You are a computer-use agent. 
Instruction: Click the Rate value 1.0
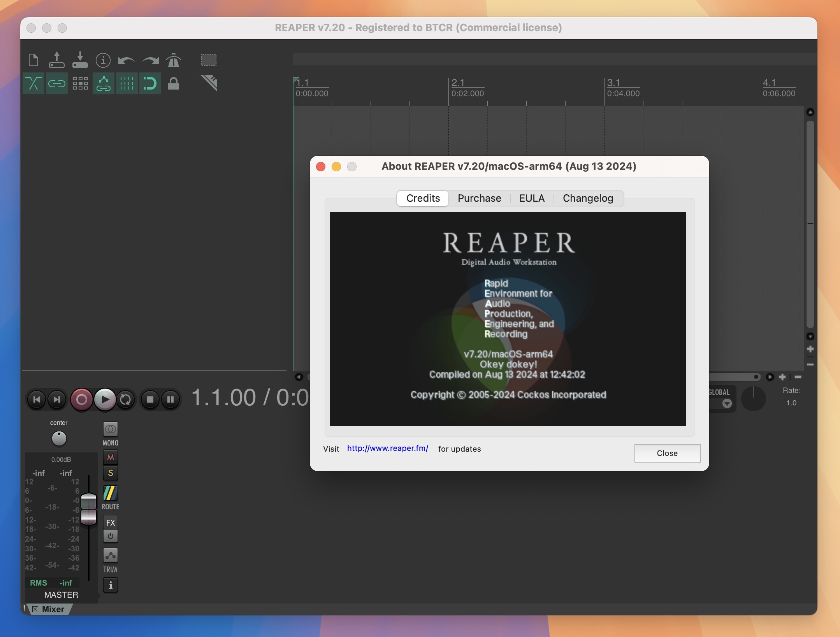coord(791,403)
